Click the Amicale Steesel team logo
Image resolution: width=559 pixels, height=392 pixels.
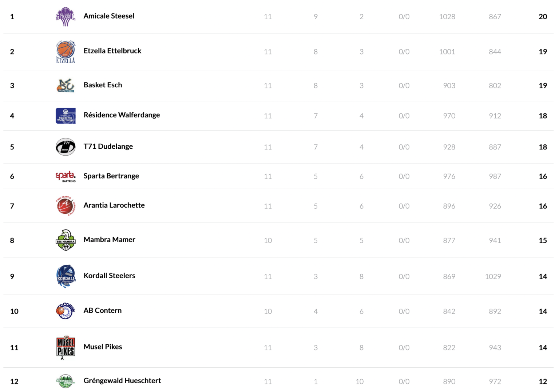[x=66, y=17]
